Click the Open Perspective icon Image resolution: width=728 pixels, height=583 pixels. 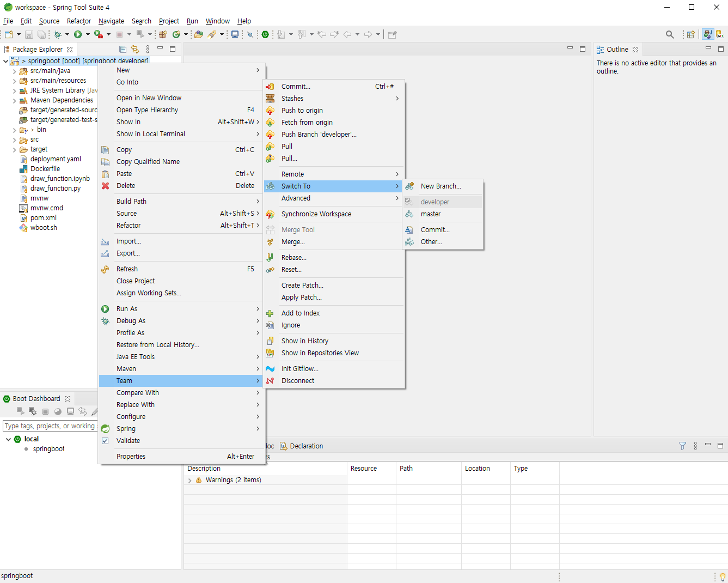690,34
